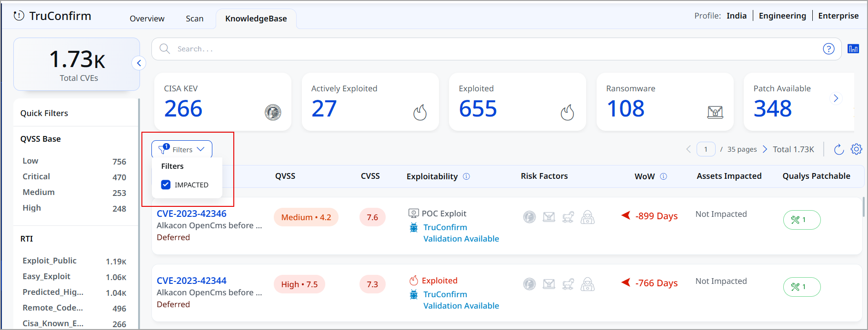
Task: Click the quick filters sidebar scrollbar
Action: tap(139, 214)
